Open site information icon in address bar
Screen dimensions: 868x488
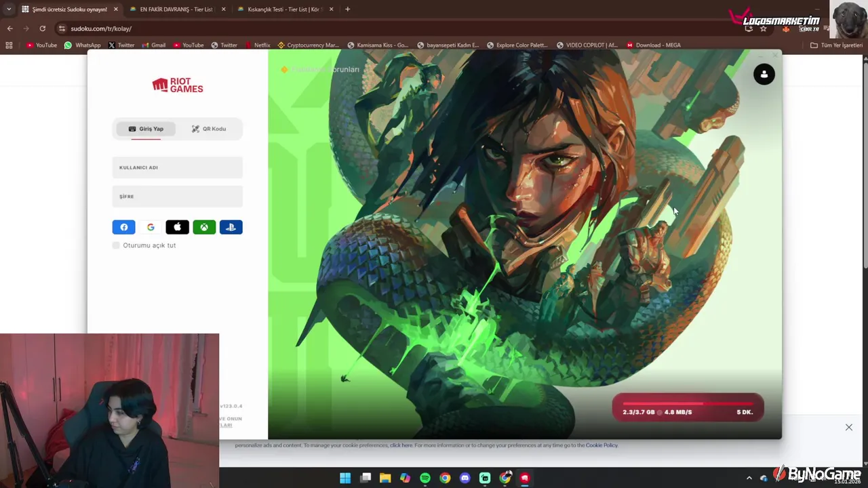(62, 28)
